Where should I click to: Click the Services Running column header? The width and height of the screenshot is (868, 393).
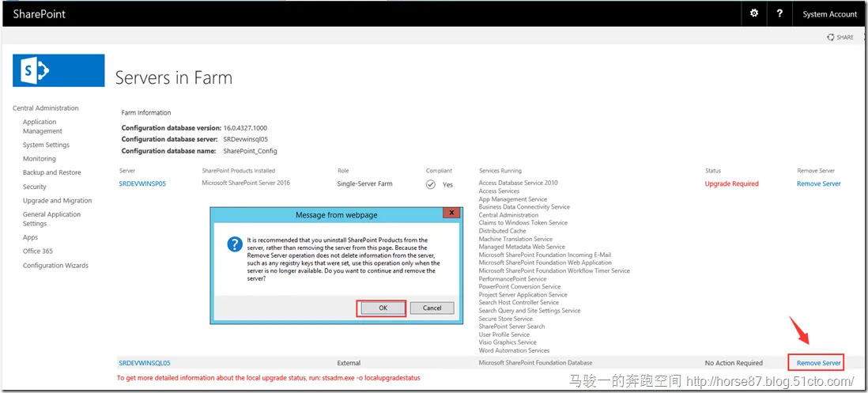[x=500, y=171]
